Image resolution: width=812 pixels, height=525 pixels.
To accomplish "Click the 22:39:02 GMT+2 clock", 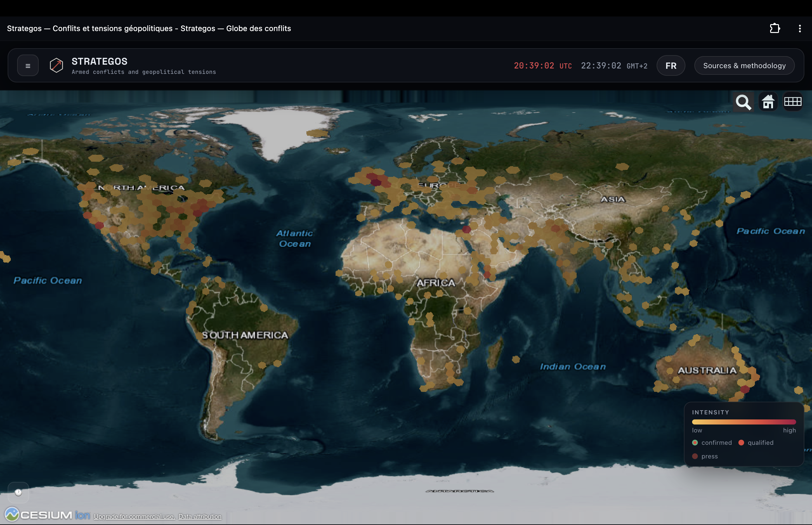I will tap(614, 65).
